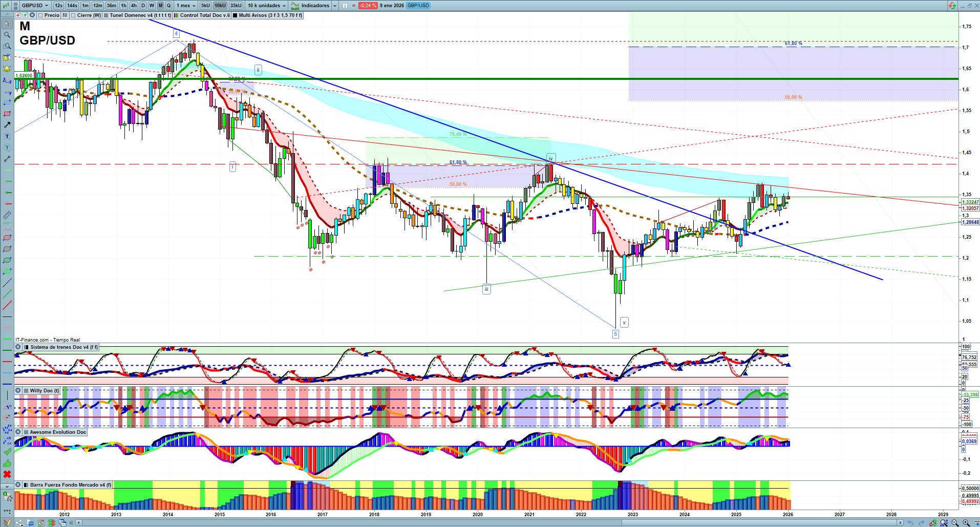Open the 10 k unidades dropdown
The width and height of the screenshot is (980, 527).
[x=266, y=6]
